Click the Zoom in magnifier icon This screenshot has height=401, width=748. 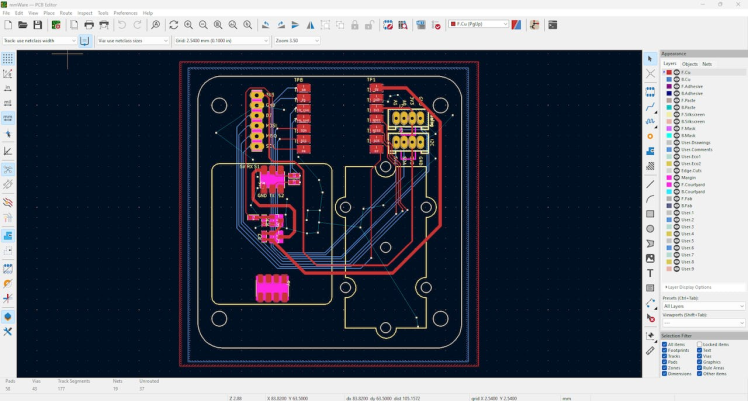(190, 24)
